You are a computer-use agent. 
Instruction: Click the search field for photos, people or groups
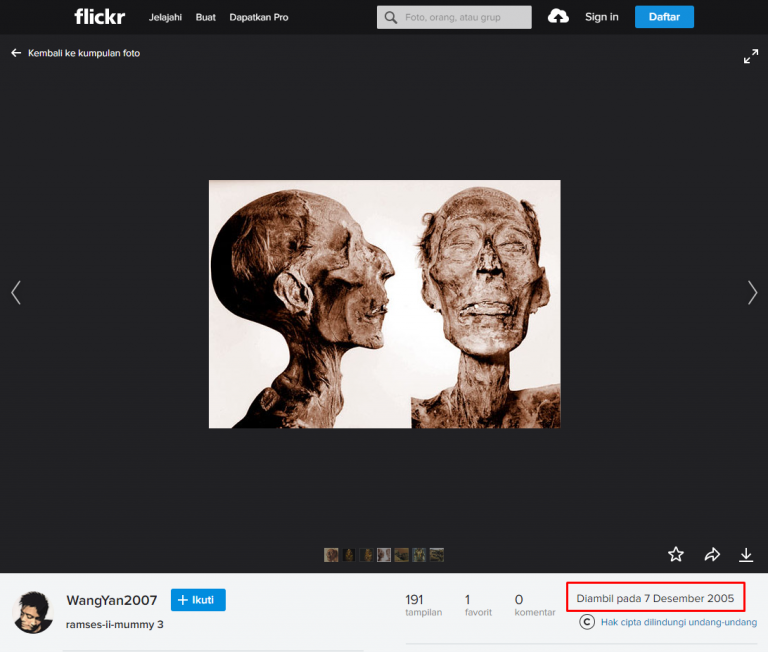point(454,17)
